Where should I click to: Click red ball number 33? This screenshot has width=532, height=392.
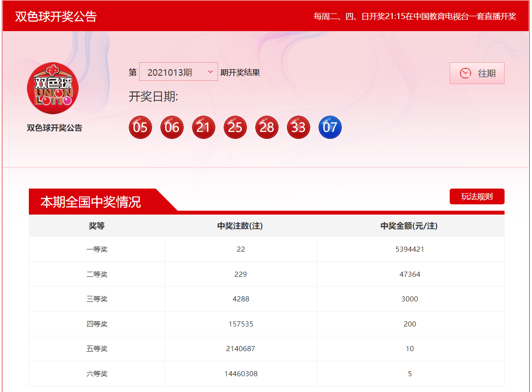tap(299, 127)
